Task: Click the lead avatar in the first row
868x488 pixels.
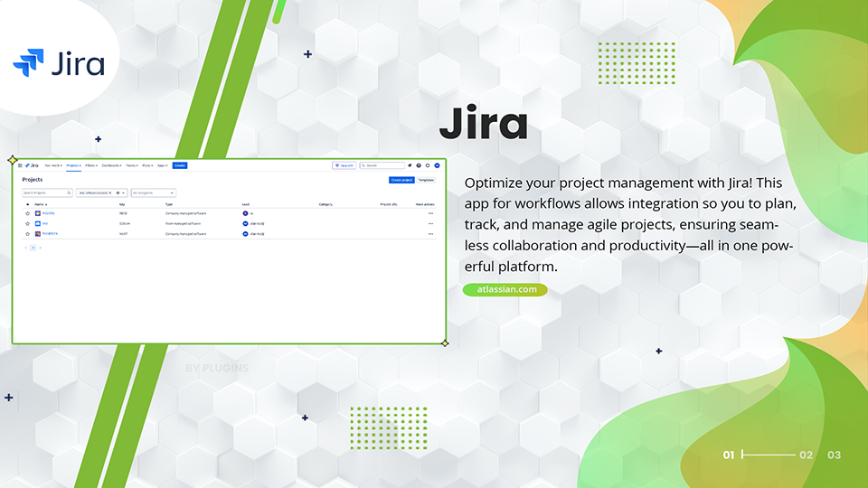Action: pos(245,213)
